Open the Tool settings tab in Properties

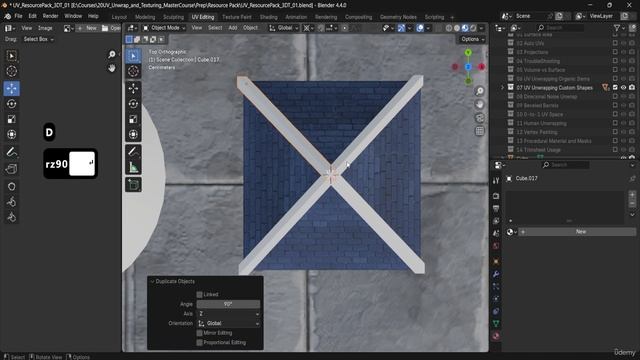coord(496,181)
